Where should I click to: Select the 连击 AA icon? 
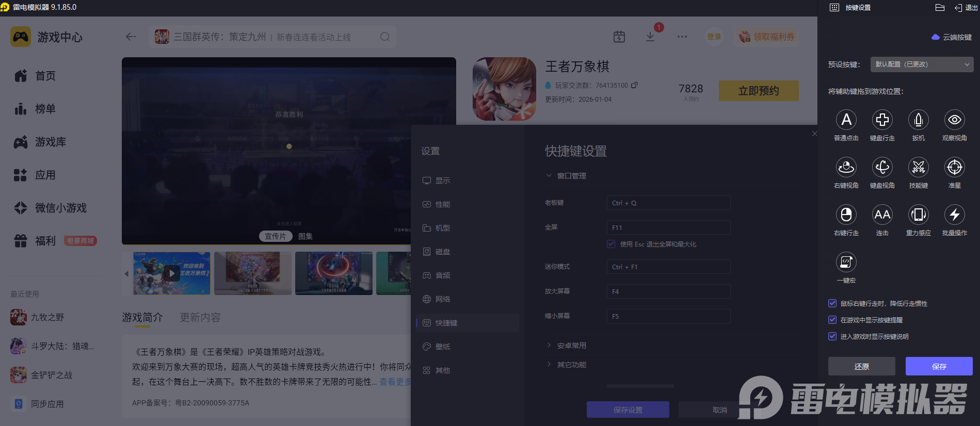click(882, 215)
